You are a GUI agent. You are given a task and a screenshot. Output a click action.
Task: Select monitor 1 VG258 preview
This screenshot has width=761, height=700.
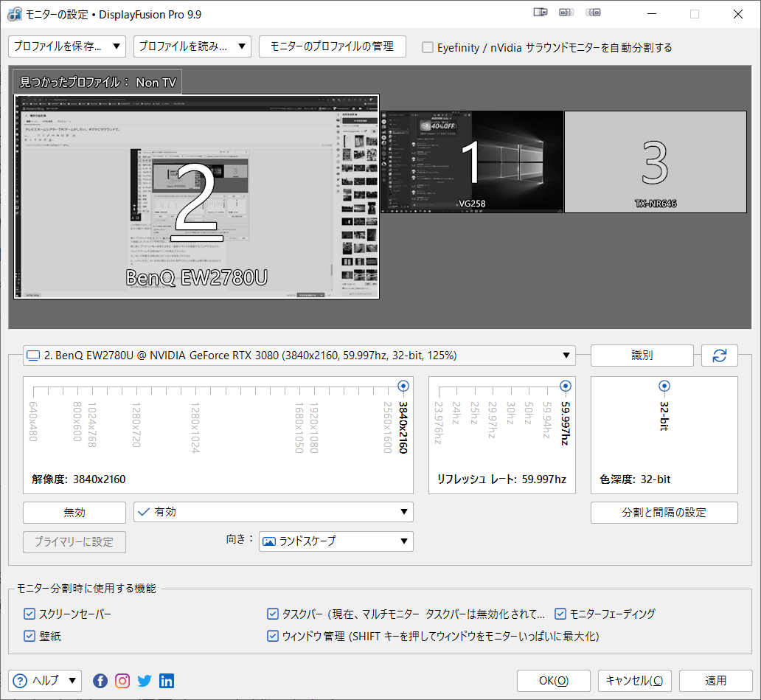coord(472,162)
